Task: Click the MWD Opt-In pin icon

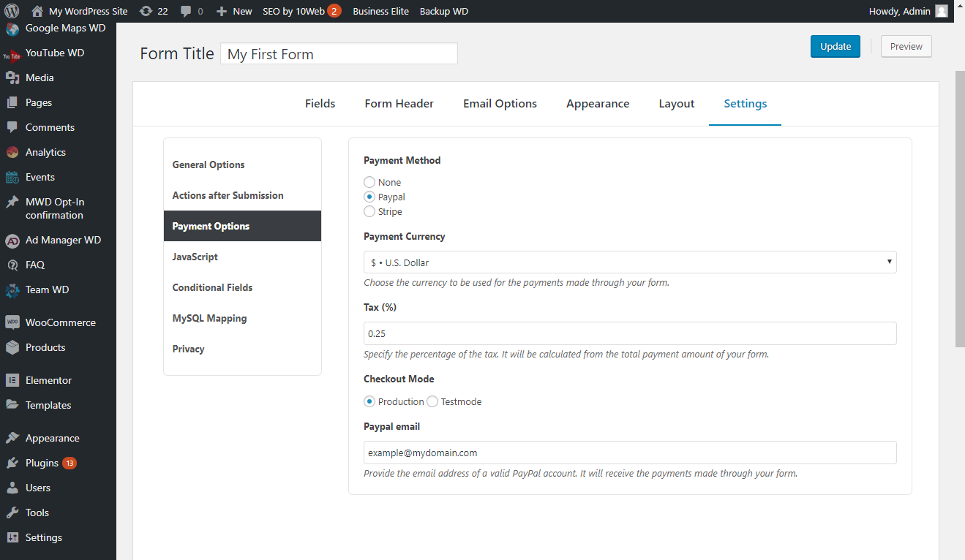Action: click(x=12, y=203)
